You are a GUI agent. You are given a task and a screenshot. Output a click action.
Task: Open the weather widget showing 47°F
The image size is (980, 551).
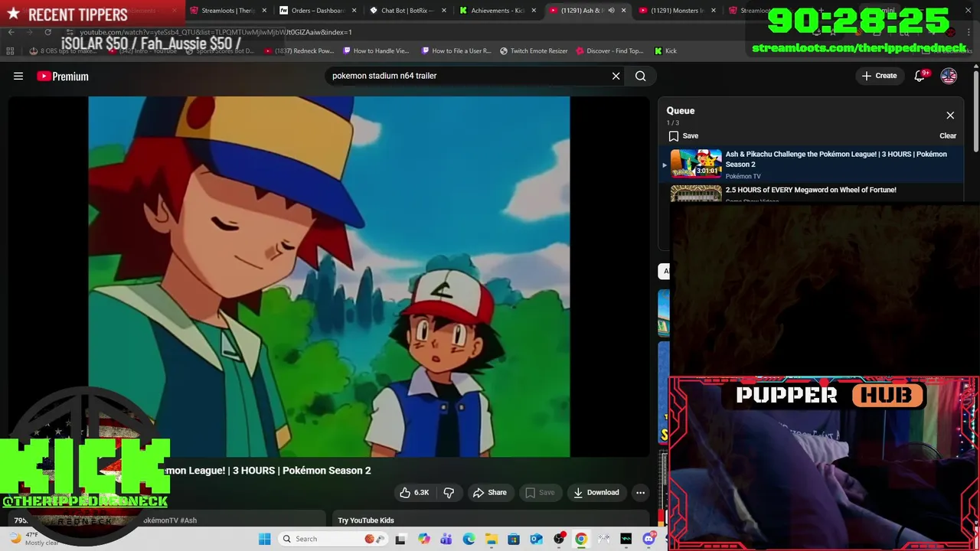click(34, 539)
